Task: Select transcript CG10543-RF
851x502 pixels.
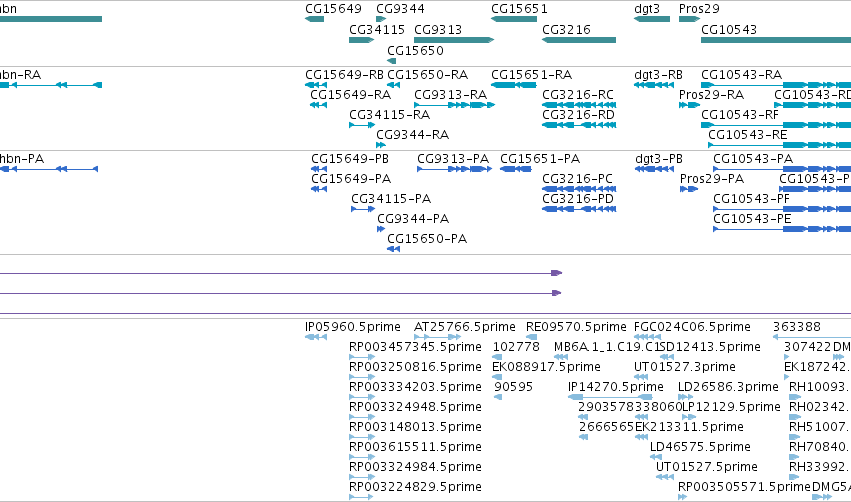Action: click(x=740, y=115)
